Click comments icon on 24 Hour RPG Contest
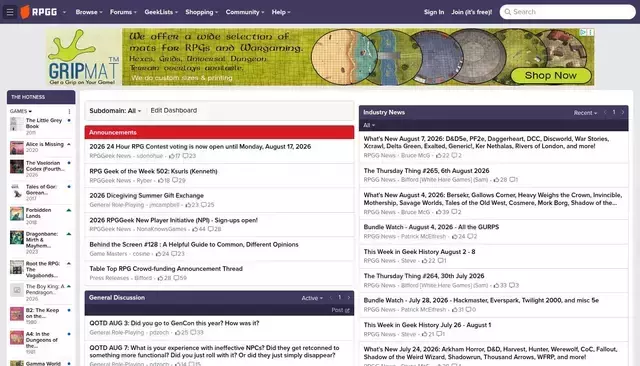Image resolution: width=640 pixels, height=366 pixels. (x=185, y=156)
